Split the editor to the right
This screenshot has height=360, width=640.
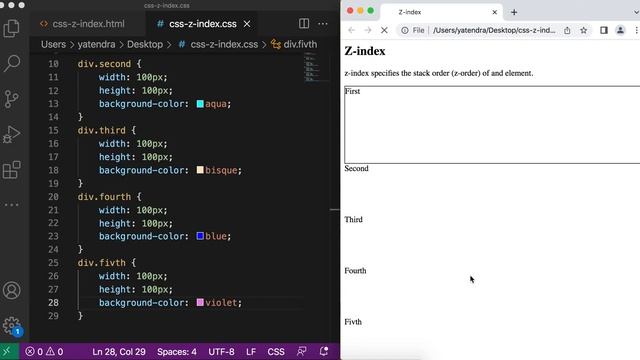(x=304, y=24)
